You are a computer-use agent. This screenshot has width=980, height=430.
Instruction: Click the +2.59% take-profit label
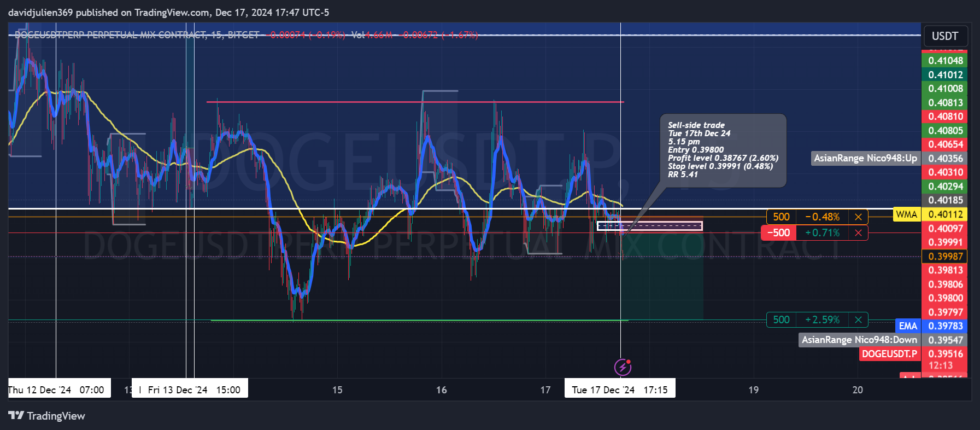(x=823, y=320)
